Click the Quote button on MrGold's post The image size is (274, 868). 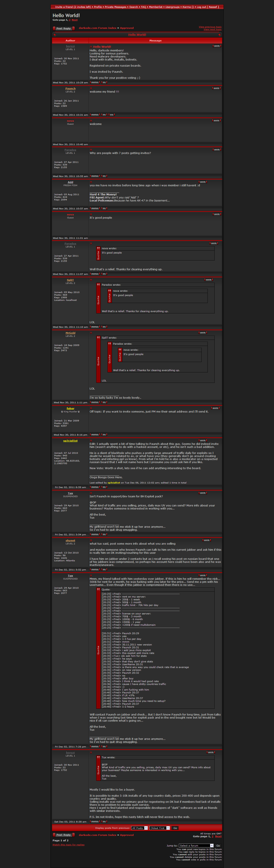(x=203, y=332)
